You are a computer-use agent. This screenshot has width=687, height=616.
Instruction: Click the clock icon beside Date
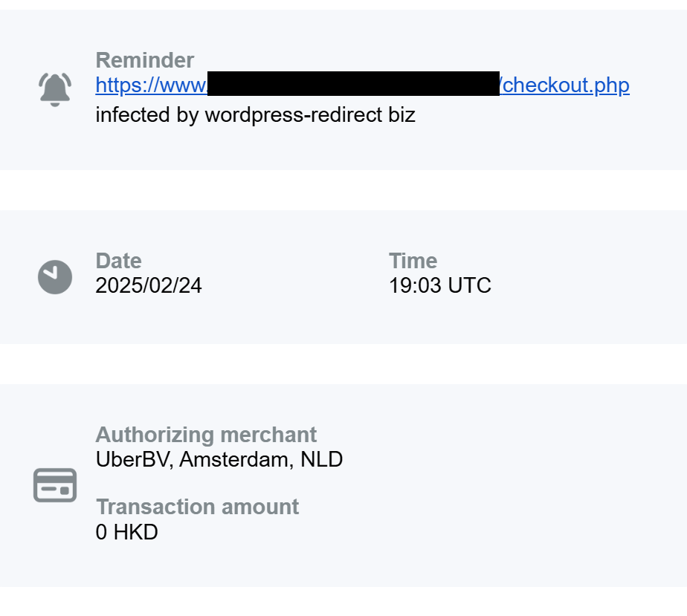pos(55,277)
